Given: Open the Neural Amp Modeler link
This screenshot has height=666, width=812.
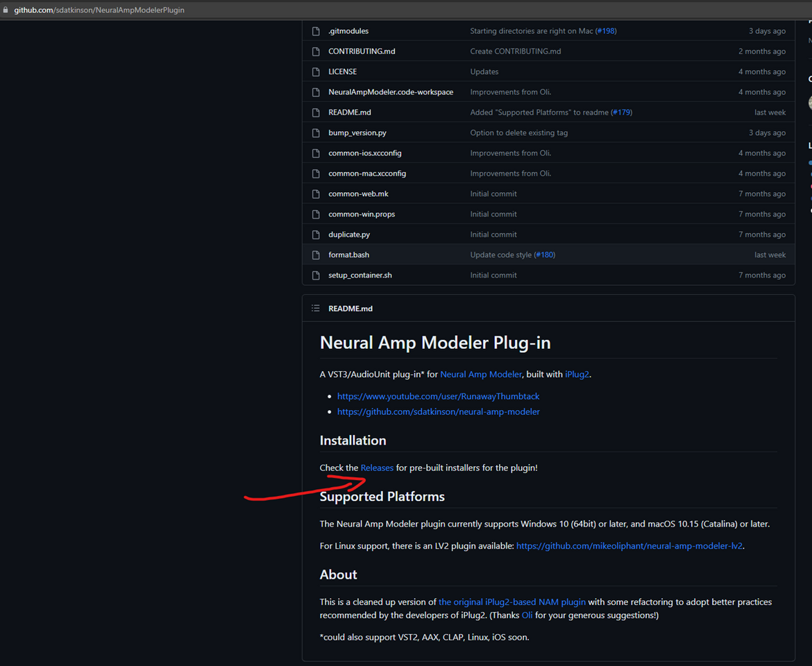Looking at the screenshot, I should coord(481,374).
